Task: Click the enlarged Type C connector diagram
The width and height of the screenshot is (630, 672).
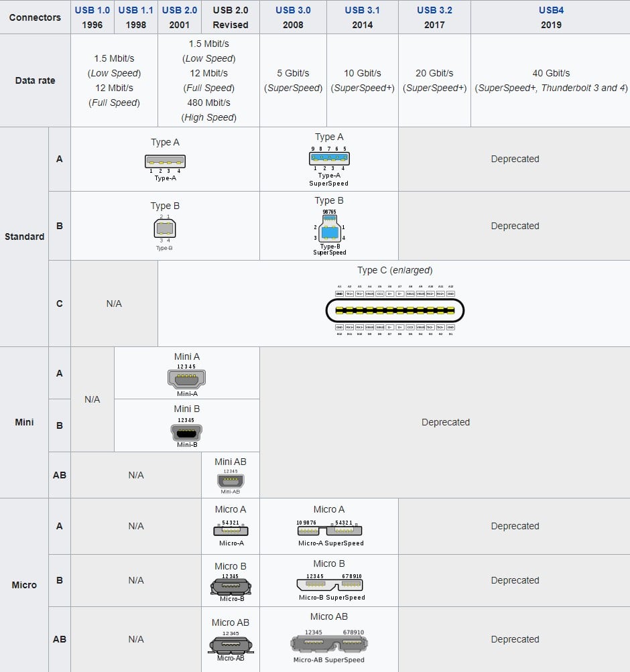Action: pyautogui.click(x=395, y=311)
